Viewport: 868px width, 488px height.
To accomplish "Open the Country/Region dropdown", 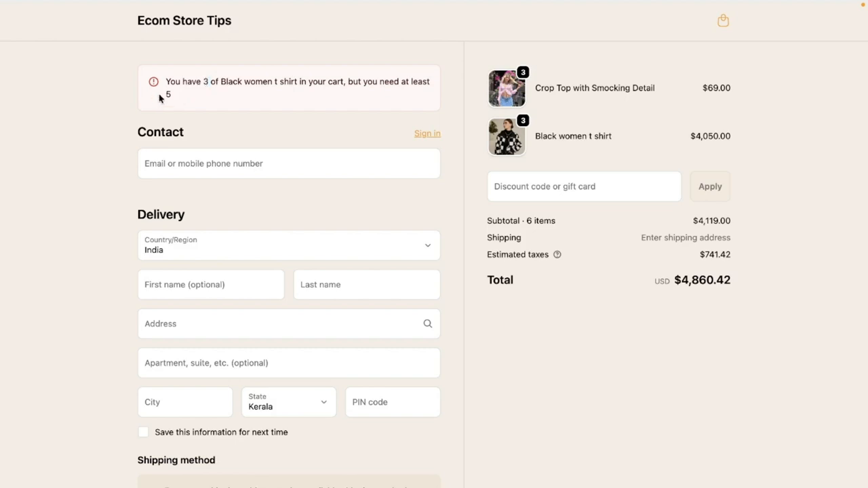I will pos(289,245).
